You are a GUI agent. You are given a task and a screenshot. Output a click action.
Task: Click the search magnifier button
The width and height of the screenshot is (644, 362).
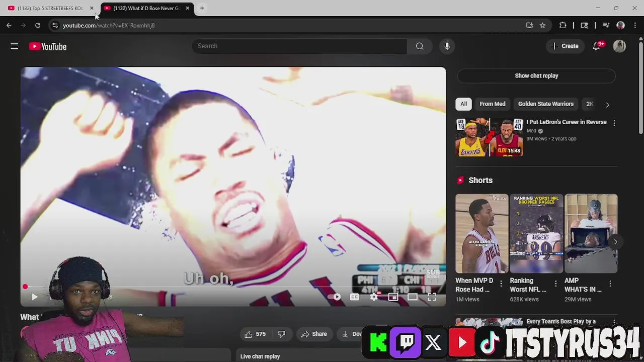[x=420, y=46]
